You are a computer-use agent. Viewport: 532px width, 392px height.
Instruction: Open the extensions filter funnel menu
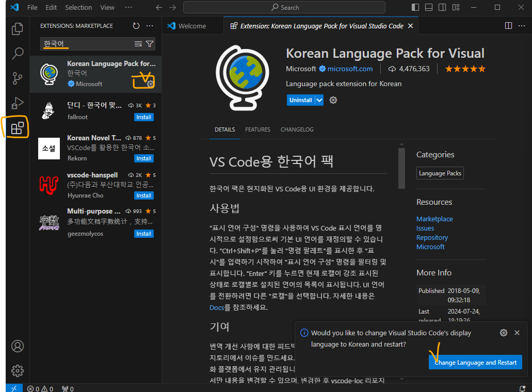(x=150, y=44)
